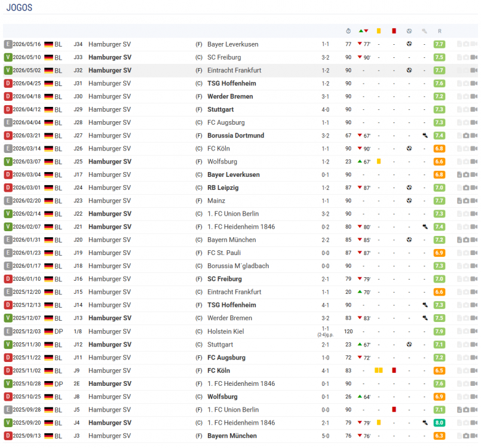The height and width of the screenshot is (448, 481).
Task: Open Hamburger SV link in J33 row
Action: 110,57
